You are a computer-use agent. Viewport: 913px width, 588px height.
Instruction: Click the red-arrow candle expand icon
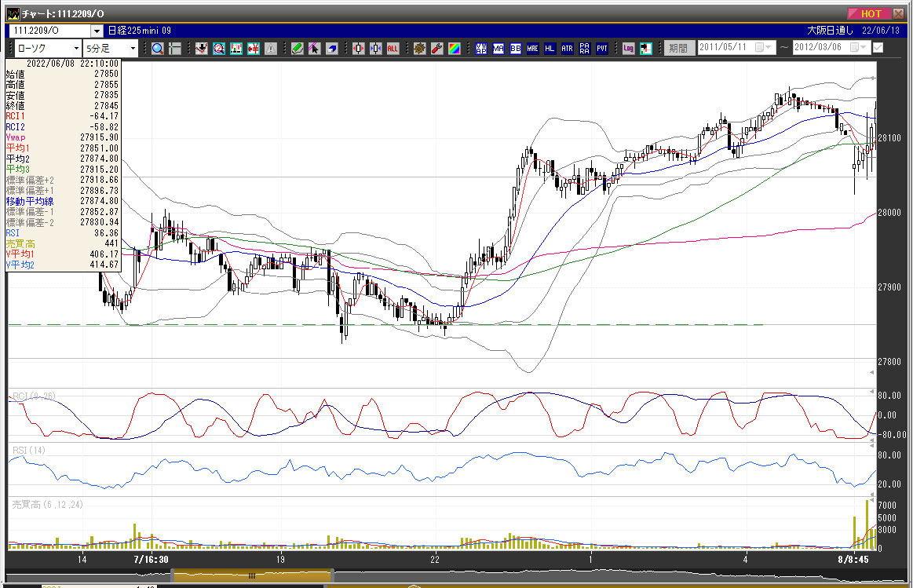click(x=358, y=49)
